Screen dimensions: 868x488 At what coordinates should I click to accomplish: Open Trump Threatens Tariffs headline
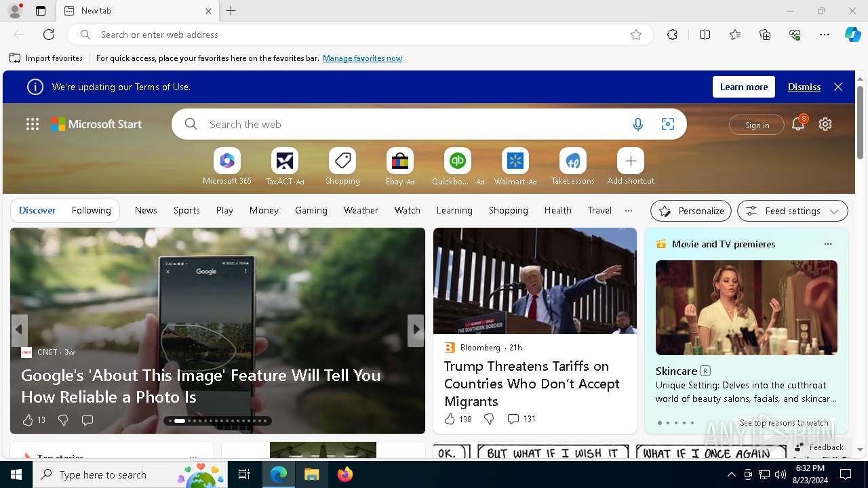tap(532, 384)
